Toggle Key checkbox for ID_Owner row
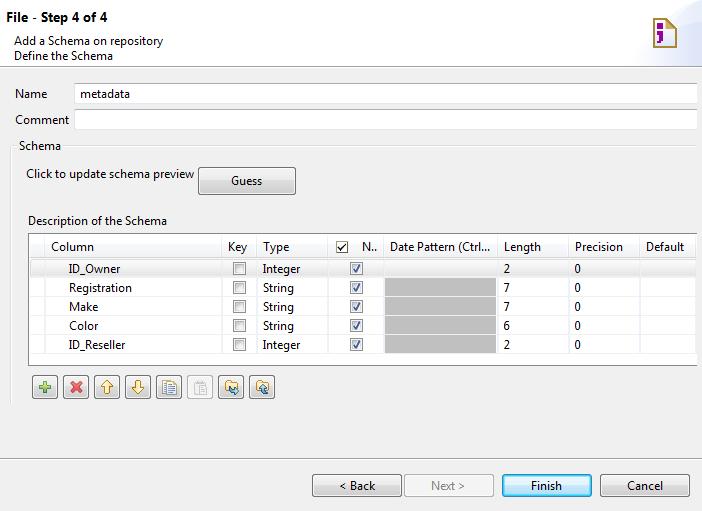This screenshot has width=702, height=511. pos(239,269)
